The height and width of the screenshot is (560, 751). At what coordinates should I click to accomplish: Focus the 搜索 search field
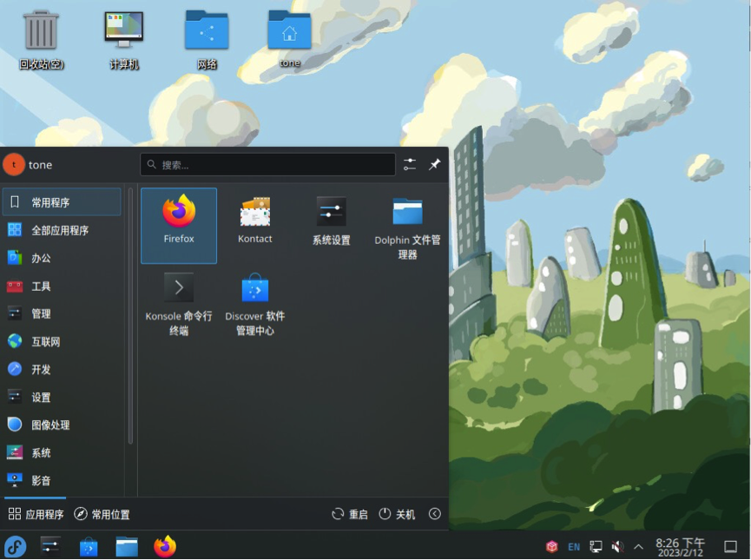pos(267,165)
